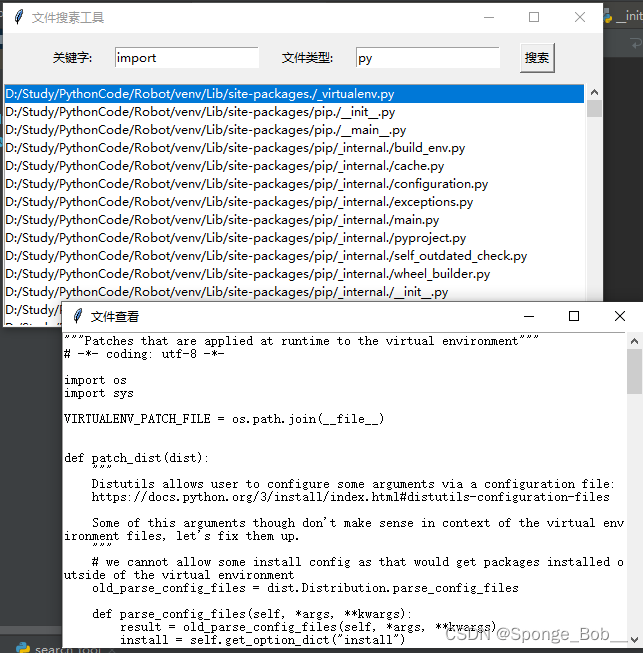
Task: Select the _internal./configuration.py result row
Action: tap(294, 184)
